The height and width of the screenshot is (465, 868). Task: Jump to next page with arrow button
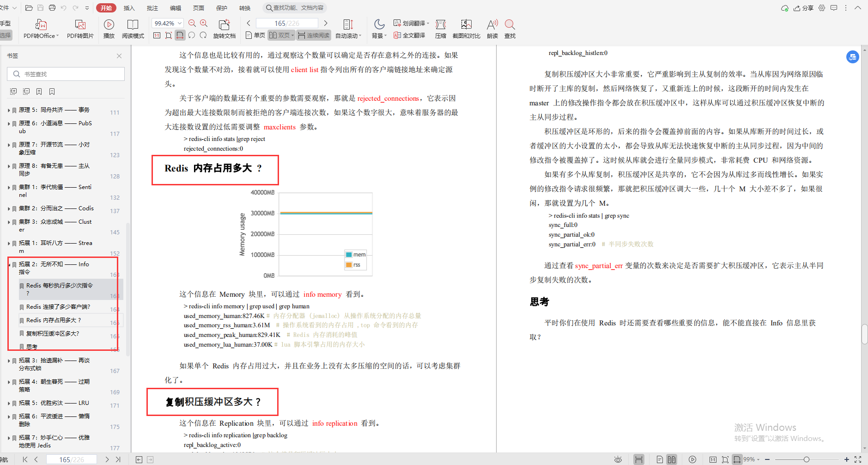pos(326,23)
